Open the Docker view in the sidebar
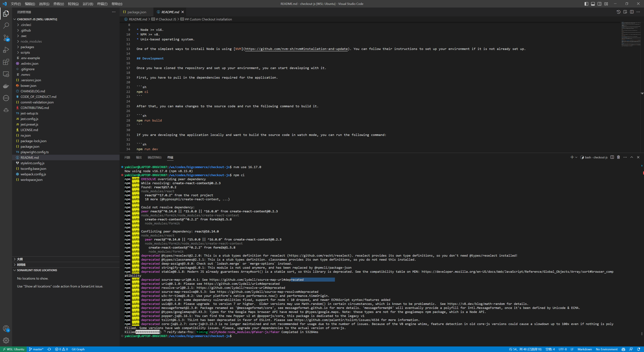Image resolution: width=644 pixels, height=352 pixels. pyautogui.click(x=6, y=86)
